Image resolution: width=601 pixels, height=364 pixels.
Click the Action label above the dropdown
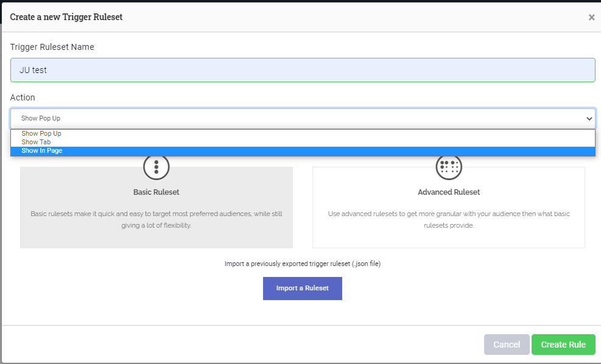[23, 97]
